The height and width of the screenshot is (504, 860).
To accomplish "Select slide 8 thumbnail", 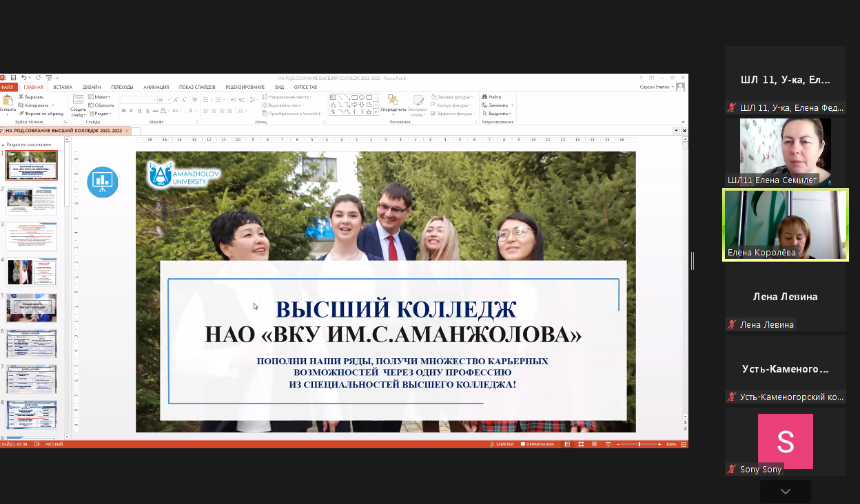I will [x=32, y=414].
